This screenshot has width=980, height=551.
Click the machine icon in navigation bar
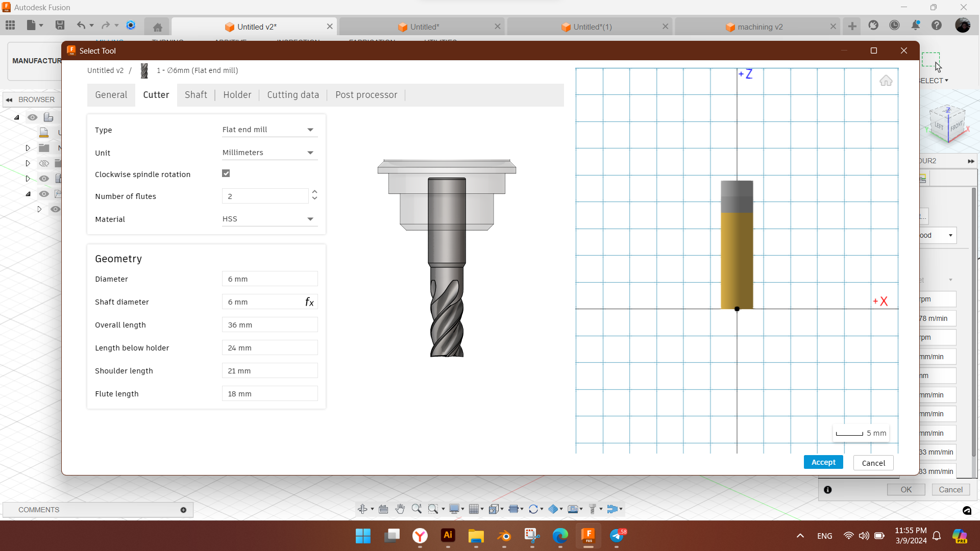(573, 509)
